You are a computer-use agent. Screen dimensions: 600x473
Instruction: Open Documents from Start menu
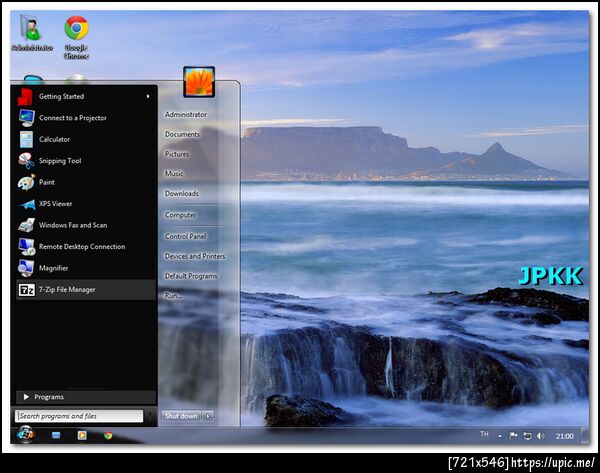183,134
